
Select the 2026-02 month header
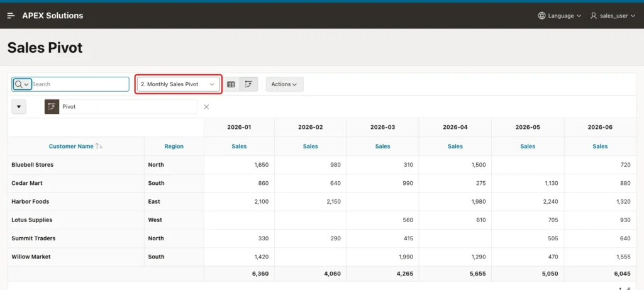tap(311, 127)
